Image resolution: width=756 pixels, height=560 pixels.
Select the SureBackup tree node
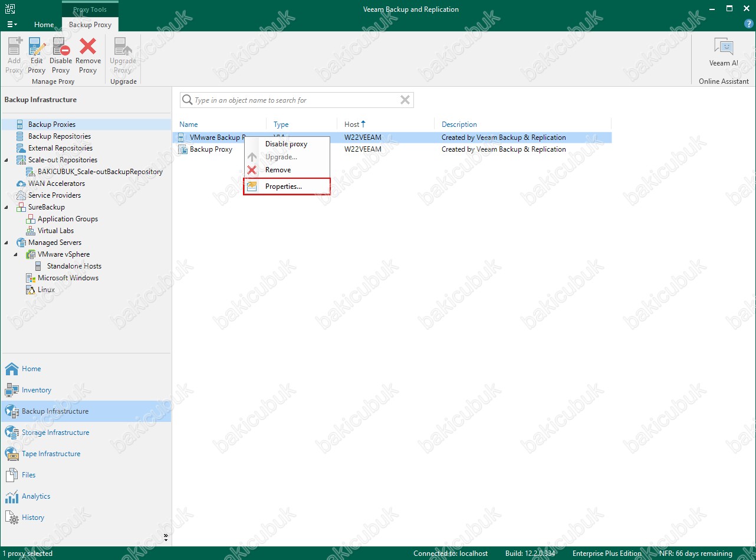coord(47,207)
